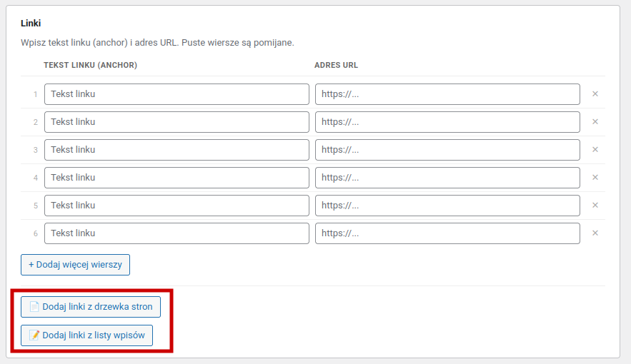Viewport: 631px width, 364px height.
Task: Select the URL input in row 3
Action: tap(447, 150)
